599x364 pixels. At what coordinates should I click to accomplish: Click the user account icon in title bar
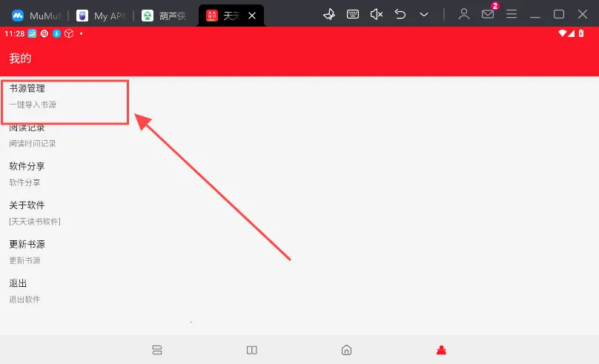tap(464, 14)
